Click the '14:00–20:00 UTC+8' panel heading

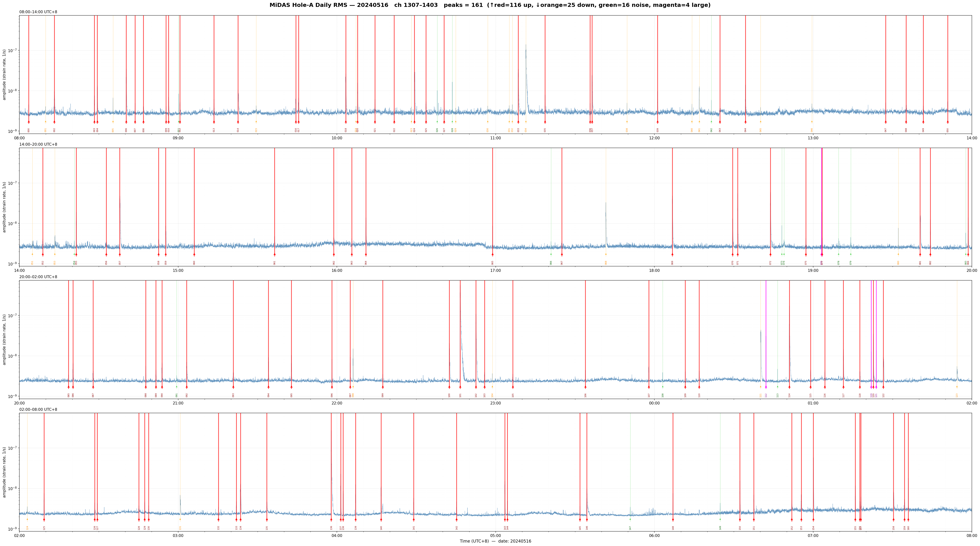click(x=38, y=145)
